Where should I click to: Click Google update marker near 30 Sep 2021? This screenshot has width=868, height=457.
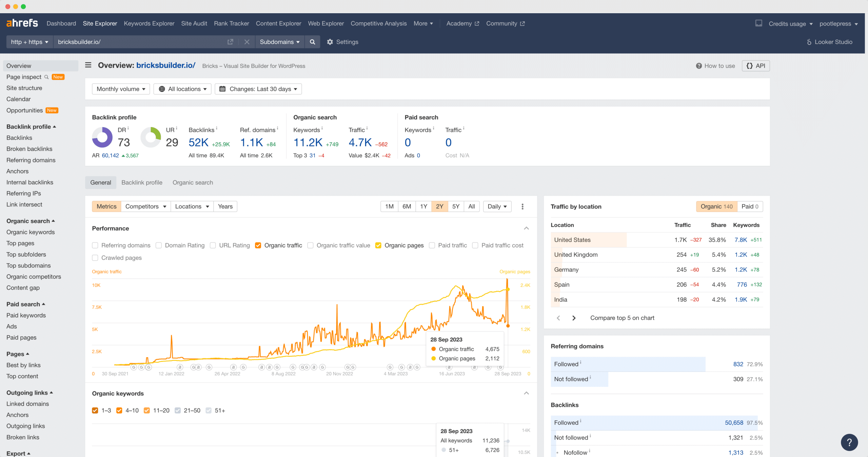click(134, 367)
